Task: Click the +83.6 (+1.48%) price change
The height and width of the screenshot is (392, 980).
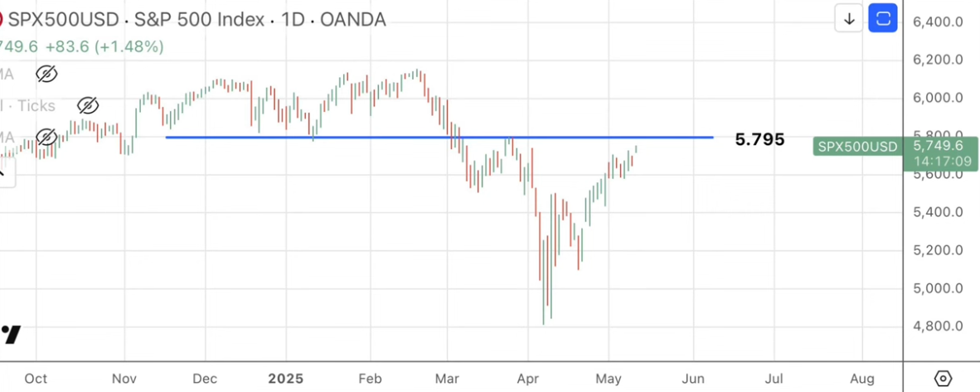Action: point(104,46)
